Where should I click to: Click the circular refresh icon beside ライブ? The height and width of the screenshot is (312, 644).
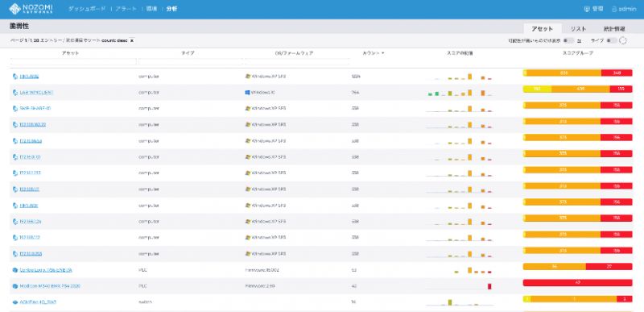tap(623, 40)
